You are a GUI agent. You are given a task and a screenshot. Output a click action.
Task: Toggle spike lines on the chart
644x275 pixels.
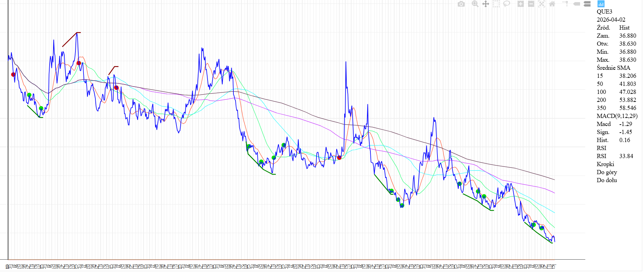565,4
